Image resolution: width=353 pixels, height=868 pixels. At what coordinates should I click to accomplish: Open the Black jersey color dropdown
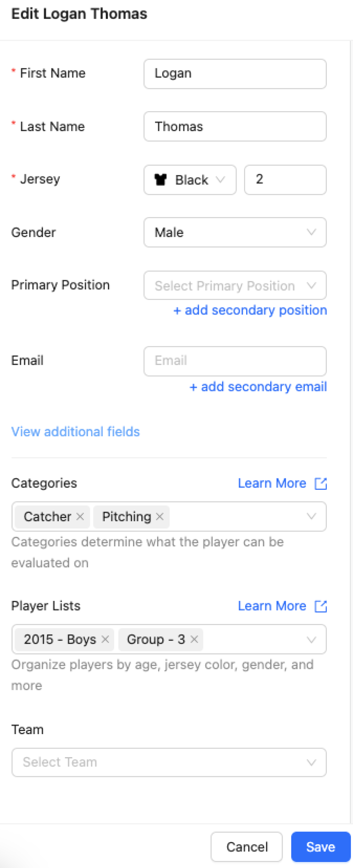(190, 180)
